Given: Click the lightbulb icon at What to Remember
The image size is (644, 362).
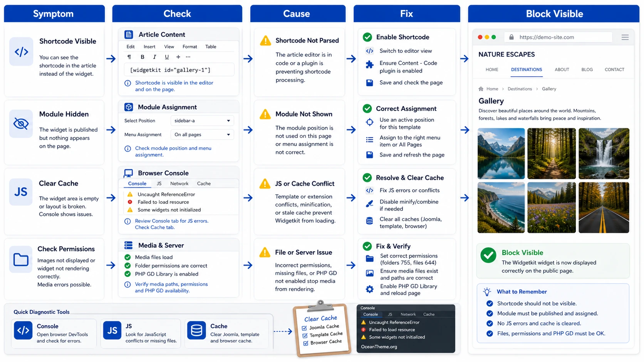Looking at the screenshot, I should coord(487,292).
